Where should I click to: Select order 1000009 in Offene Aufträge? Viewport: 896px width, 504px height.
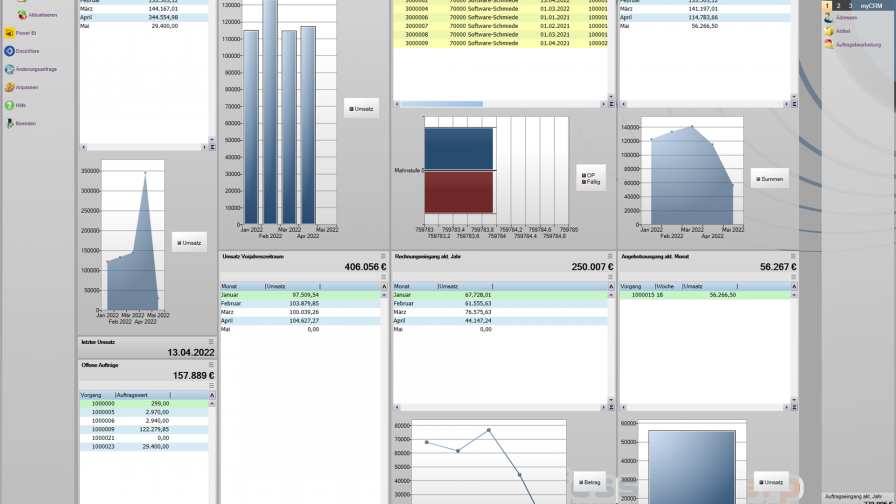(x=103, y=429)
